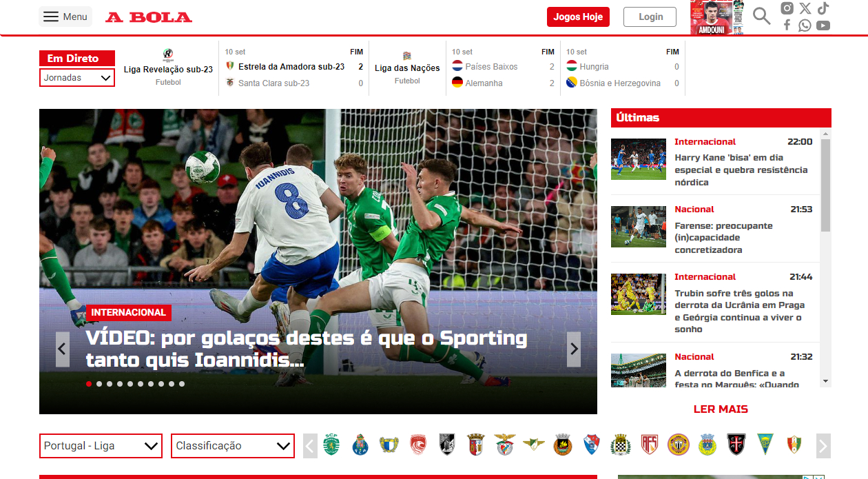Image resolution: width=868 pixels, height=479 pixels.
Task: Slide club crests right with arrow
Action: [823, 446]
